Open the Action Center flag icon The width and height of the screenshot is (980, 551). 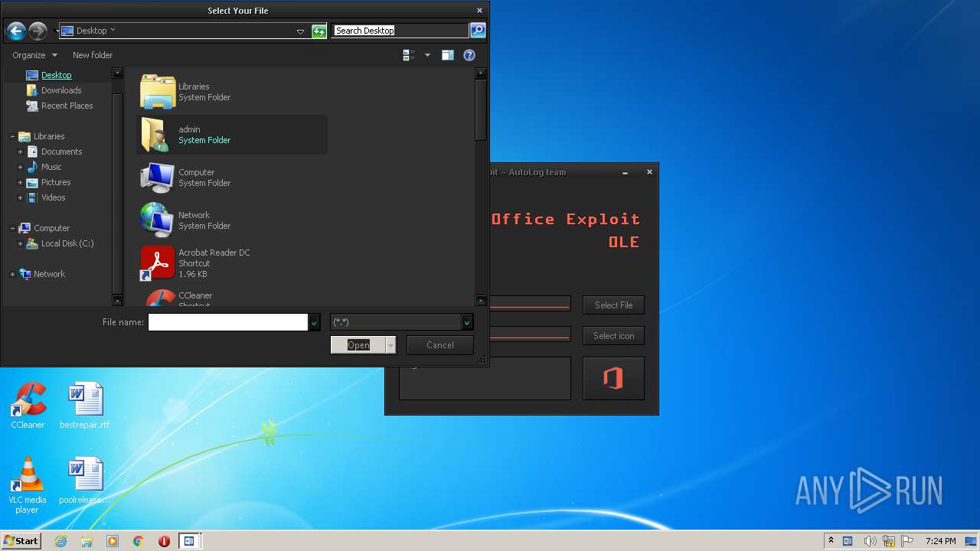(x=907, y=541)
